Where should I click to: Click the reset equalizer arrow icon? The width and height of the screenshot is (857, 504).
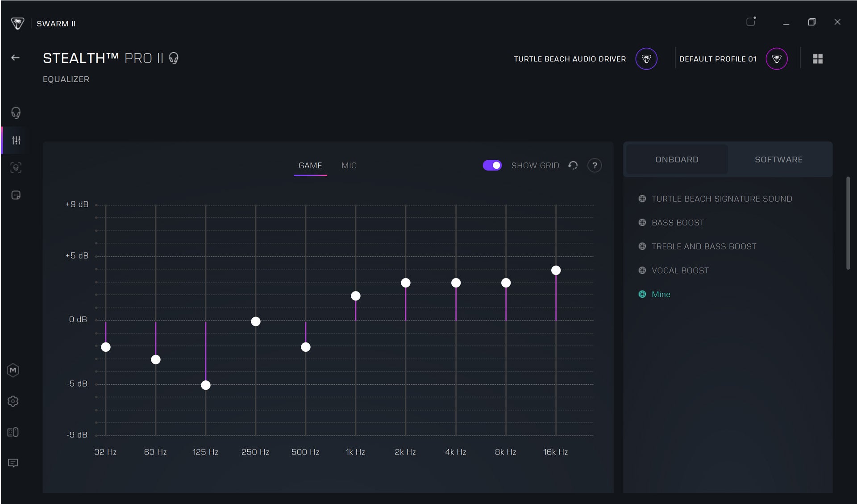click(x=573, y=166)
